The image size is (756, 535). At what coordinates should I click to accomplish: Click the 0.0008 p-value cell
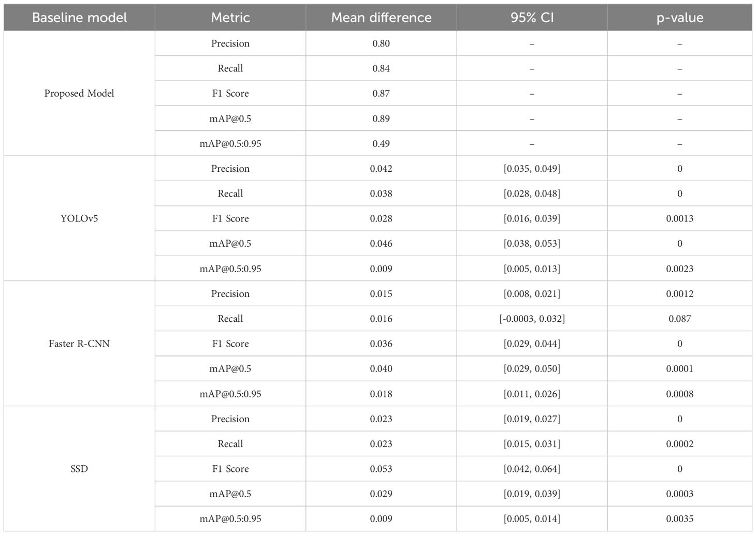(x=679, y=394)
